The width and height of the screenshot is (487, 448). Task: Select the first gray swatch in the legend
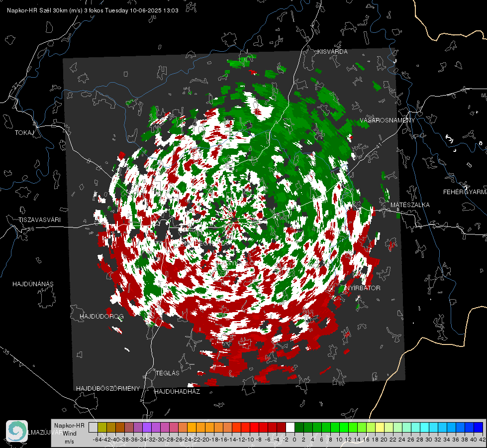93,428
